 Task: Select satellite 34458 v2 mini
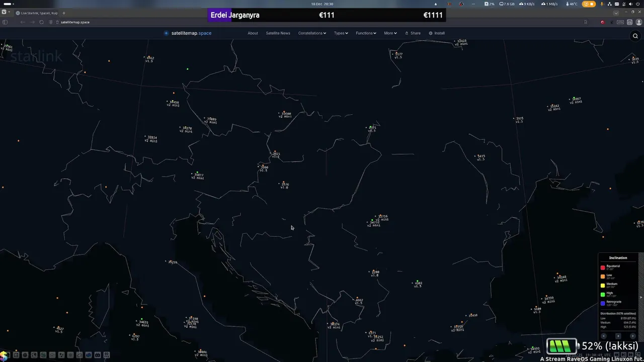pos(173,104)
